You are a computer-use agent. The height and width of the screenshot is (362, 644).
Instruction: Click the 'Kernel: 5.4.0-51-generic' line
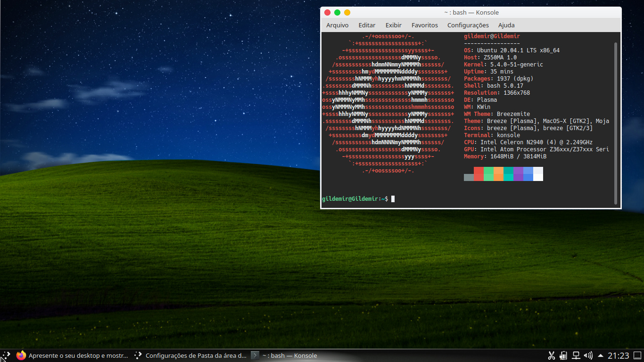click(504, 65)
